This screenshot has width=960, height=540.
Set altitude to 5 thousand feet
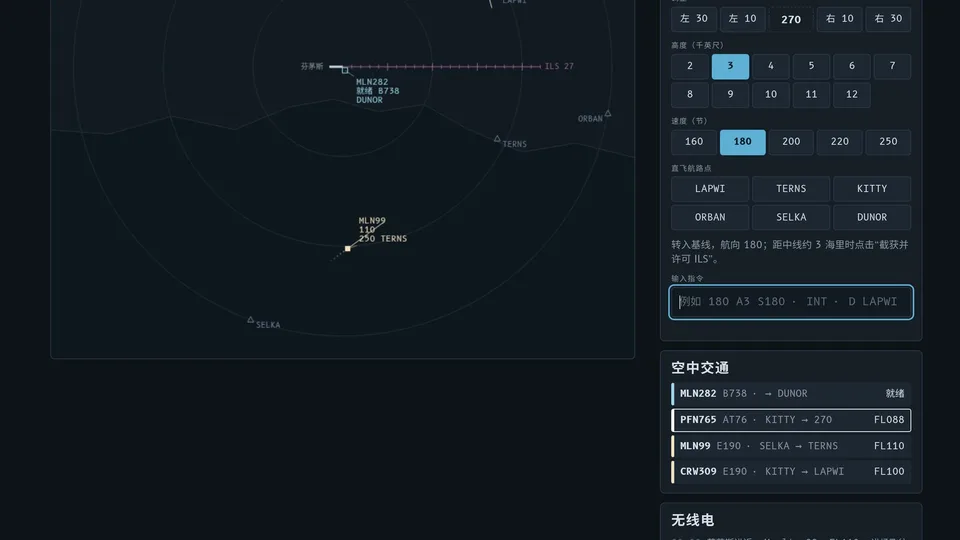click(811, 66)
